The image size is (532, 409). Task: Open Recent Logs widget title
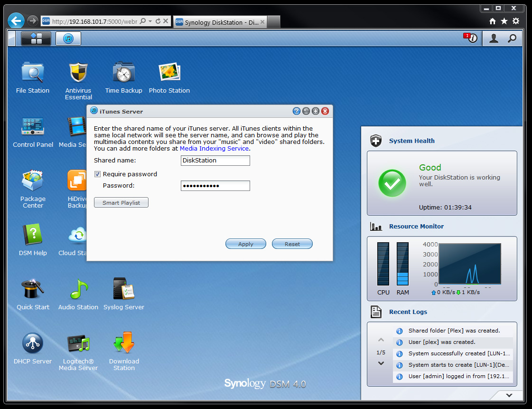(x=408, y=312)
